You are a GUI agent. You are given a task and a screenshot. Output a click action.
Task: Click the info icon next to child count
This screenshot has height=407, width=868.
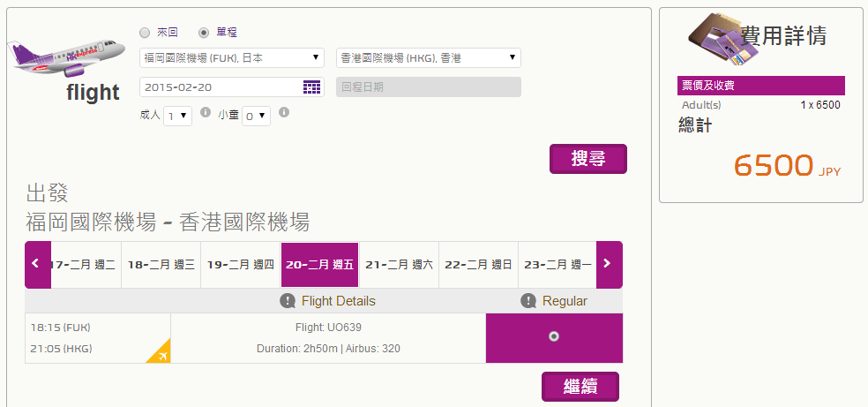tap(284, 113)
